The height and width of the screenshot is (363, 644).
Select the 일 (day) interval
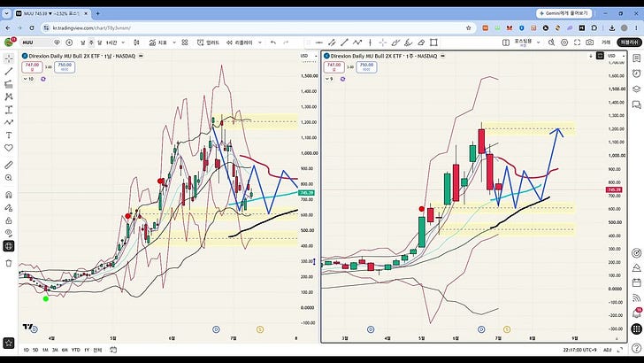(x=82, y=42)
